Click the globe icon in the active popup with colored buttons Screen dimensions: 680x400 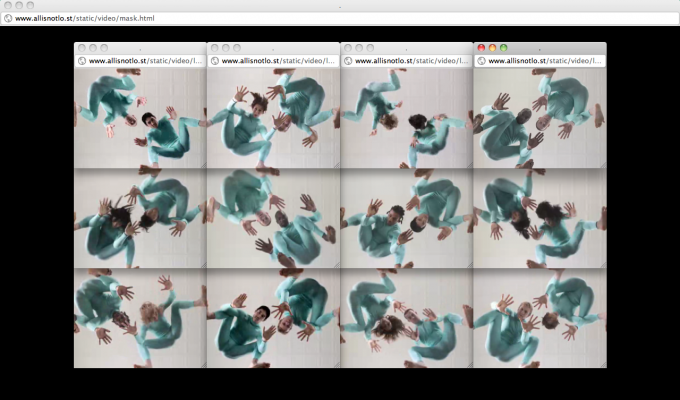click(x=481, y=60)
